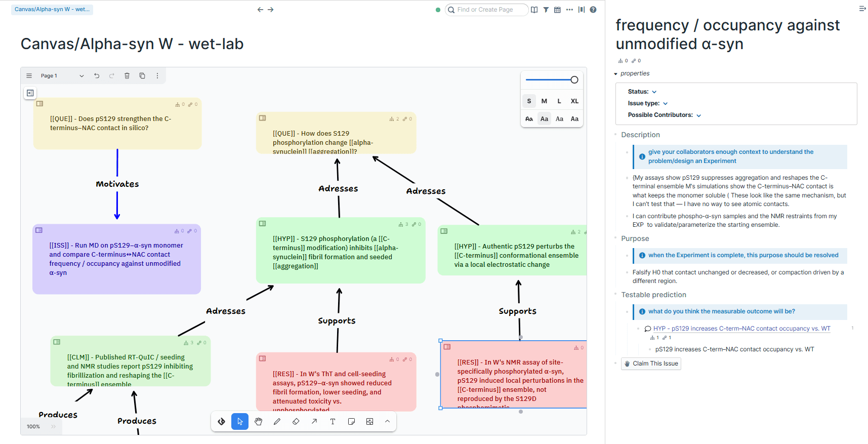Image resolution: width=868 pixels, height=444 pixels.
Task: Select the Sticky Note tool
Action: 351,421
